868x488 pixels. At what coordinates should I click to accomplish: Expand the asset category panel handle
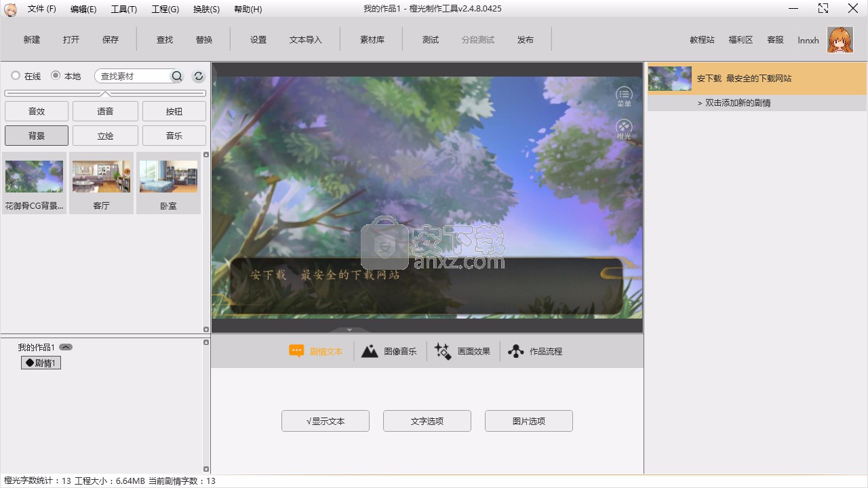point(105,93)
